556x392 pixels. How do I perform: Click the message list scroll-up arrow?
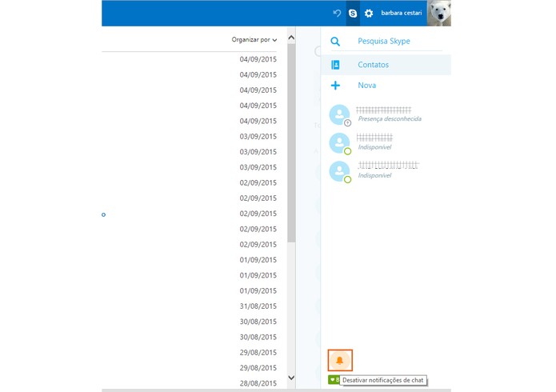point(291,38)
